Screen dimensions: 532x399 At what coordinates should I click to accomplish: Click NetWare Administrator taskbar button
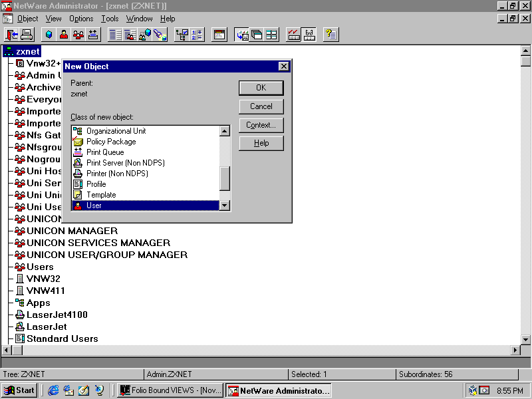coord(279,390)
